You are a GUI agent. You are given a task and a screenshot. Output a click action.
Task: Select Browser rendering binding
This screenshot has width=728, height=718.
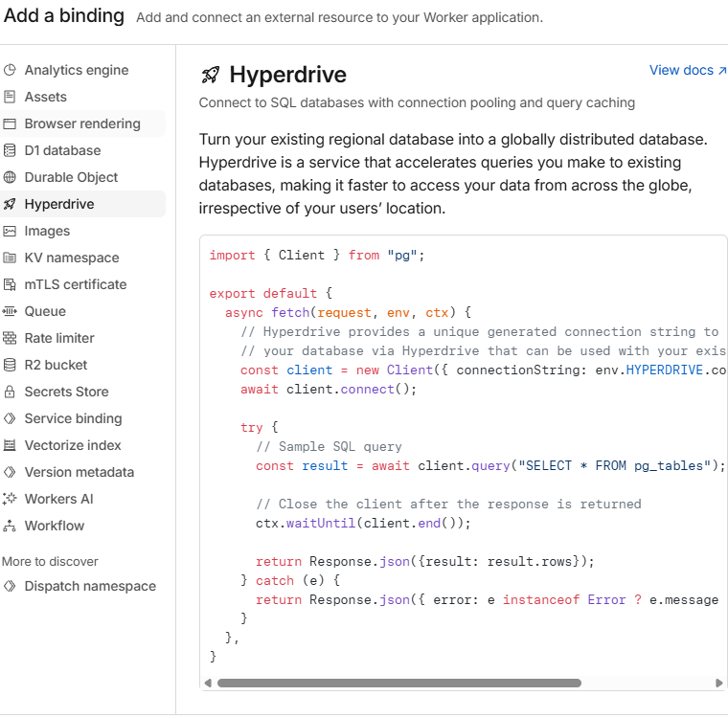point(82,123)
